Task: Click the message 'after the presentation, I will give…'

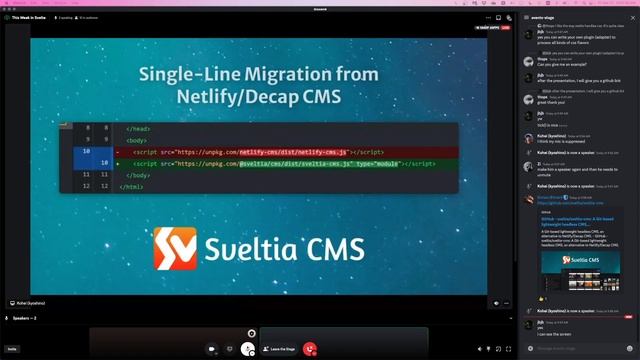Action: click(579, 81)
